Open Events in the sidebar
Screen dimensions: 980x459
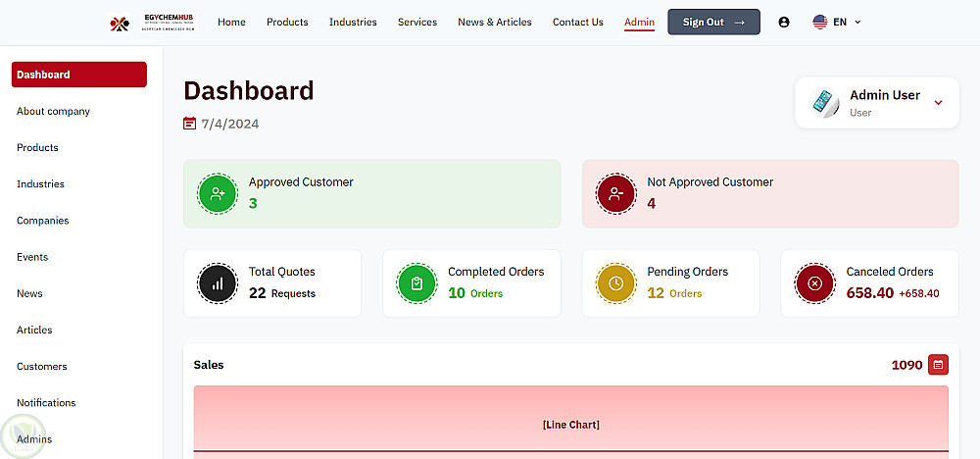click(32, 257)
